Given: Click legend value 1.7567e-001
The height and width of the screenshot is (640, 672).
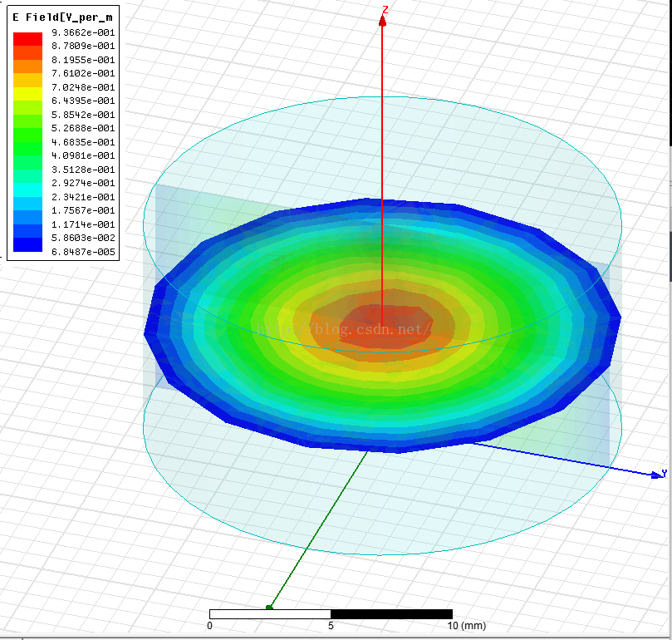Looking at the screenshot, I should [83, 210].
